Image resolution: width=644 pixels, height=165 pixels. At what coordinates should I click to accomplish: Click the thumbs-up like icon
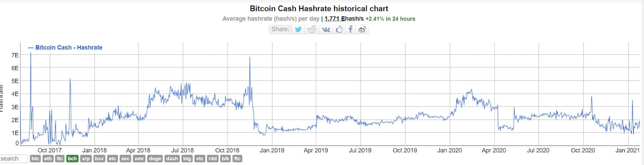(x=339, y=29)
